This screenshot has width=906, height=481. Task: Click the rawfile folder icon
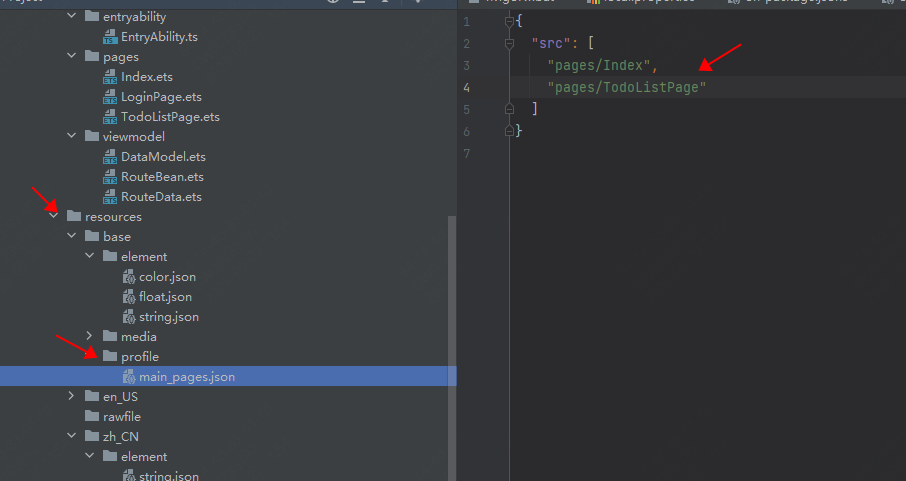92,416
